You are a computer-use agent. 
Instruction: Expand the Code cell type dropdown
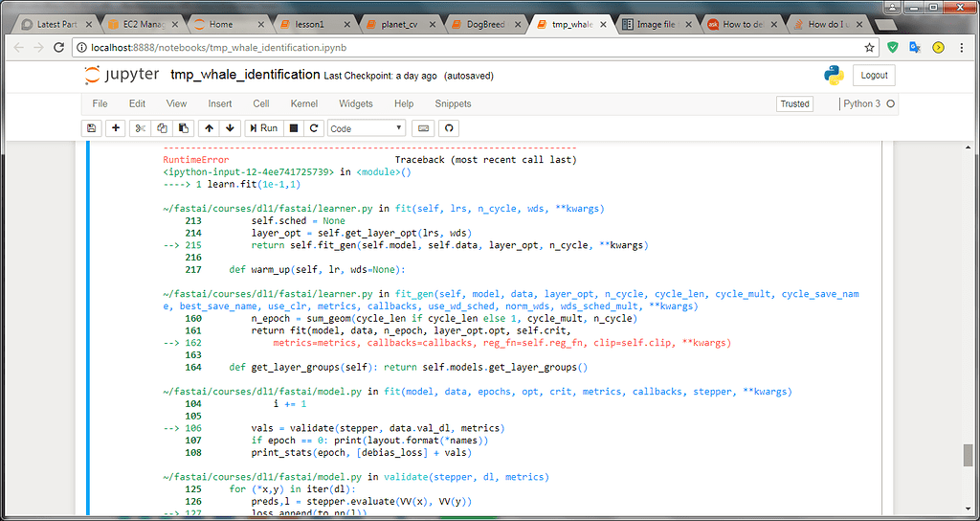(367, 128)
